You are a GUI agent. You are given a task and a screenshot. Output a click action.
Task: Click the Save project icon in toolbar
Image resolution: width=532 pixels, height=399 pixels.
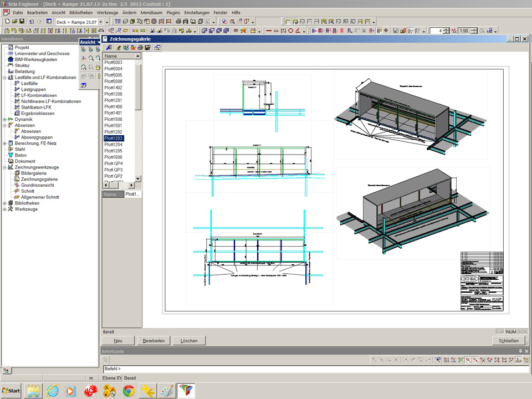[x=22, y=22]
